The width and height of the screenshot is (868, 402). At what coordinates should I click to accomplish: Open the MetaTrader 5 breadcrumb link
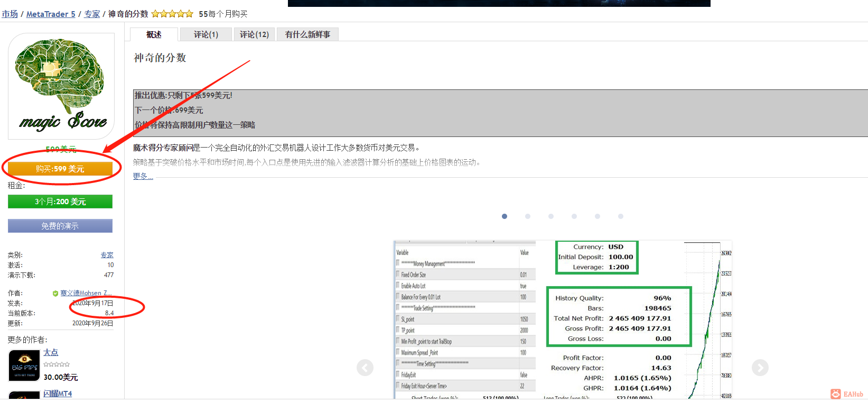point(51,14)
